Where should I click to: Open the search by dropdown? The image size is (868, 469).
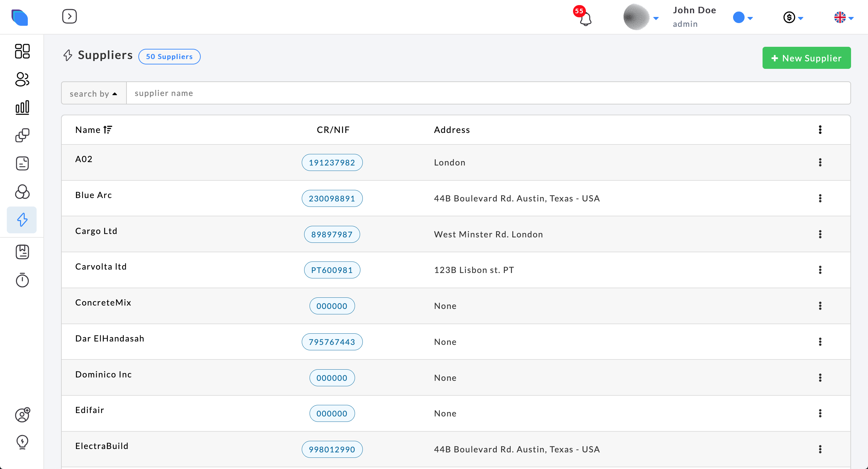[94, 93]
